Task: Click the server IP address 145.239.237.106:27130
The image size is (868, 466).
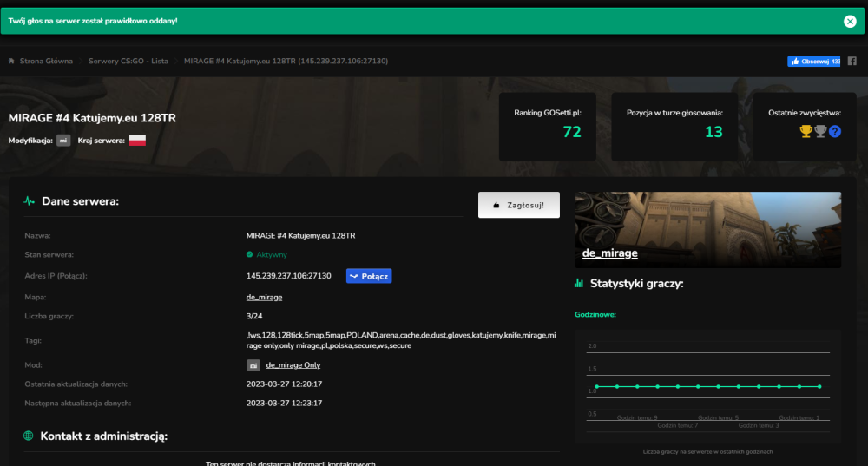Action: [288, 276]
